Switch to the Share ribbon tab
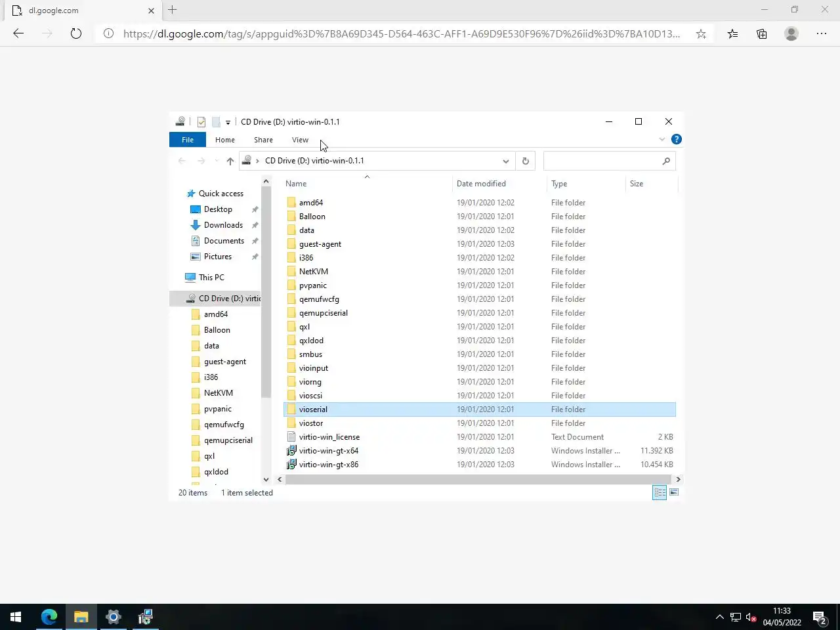The image size is (840, 630). pyautogui.click(x=263, y=140)
